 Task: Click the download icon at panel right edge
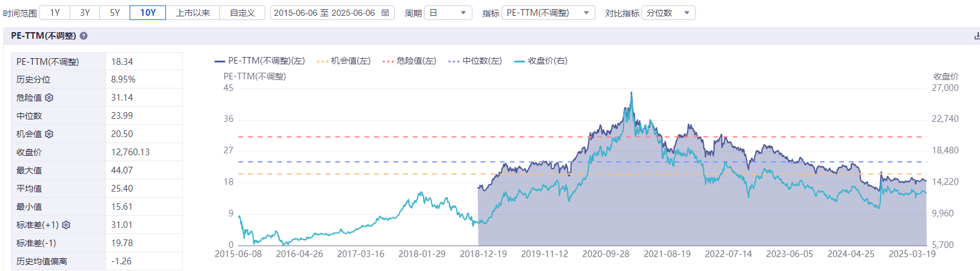click(976, 36)
